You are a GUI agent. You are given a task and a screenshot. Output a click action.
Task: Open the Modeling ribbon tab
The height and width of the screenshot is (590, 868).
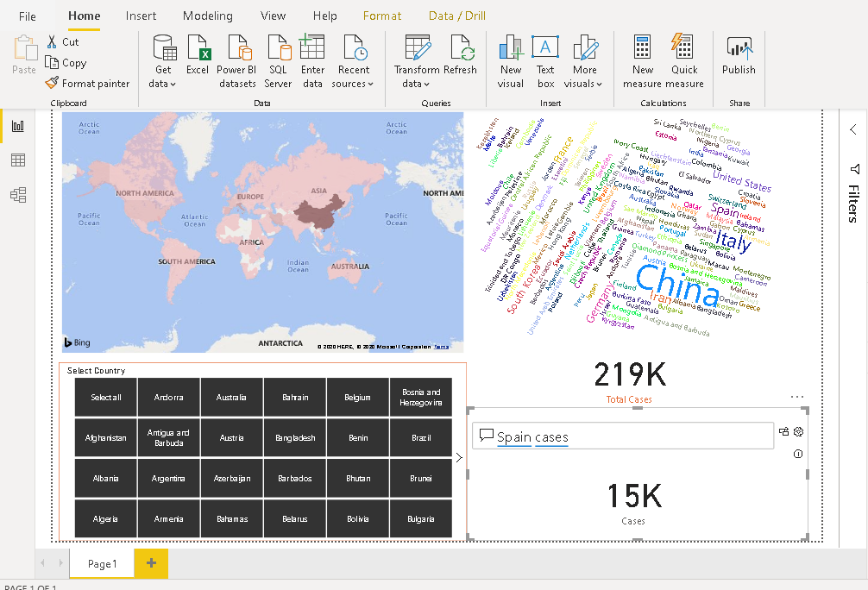[208, 16]
